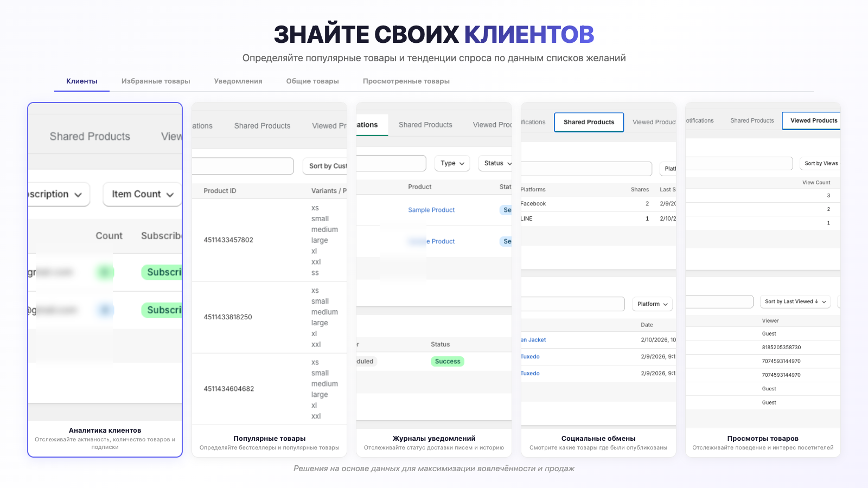Expand the Status filter dropdown
Viewport: 868px width, 488px height.
click(x=496, y=163)
